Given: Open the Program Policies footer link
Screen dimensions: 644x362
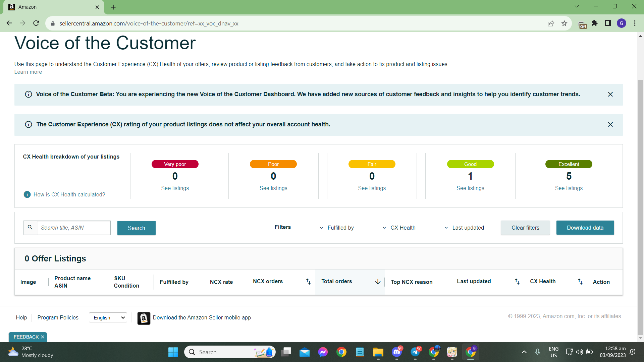Looking at the screenshot, I should point(58,317).
